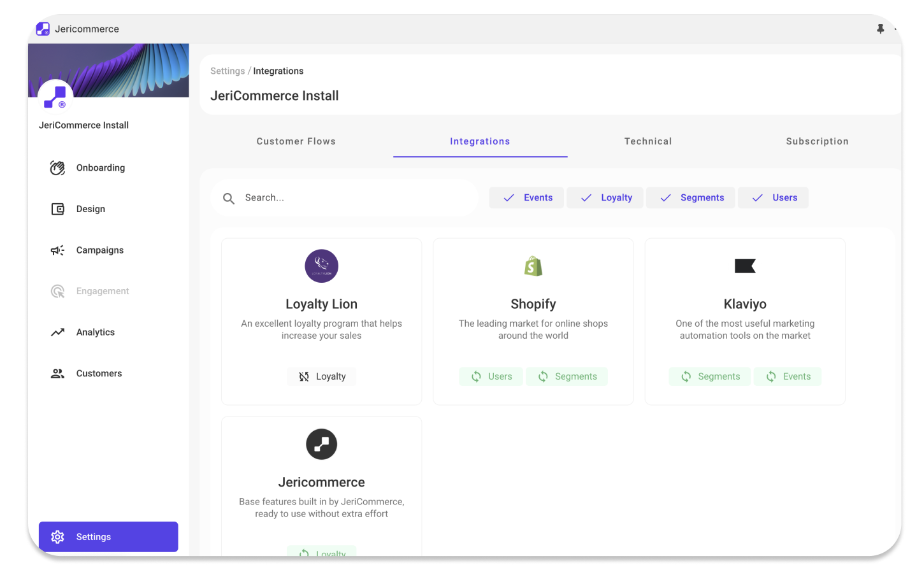This screenshot has height=577, width=924.
Task: Click Shopify description text
Action: click(533, 329)
